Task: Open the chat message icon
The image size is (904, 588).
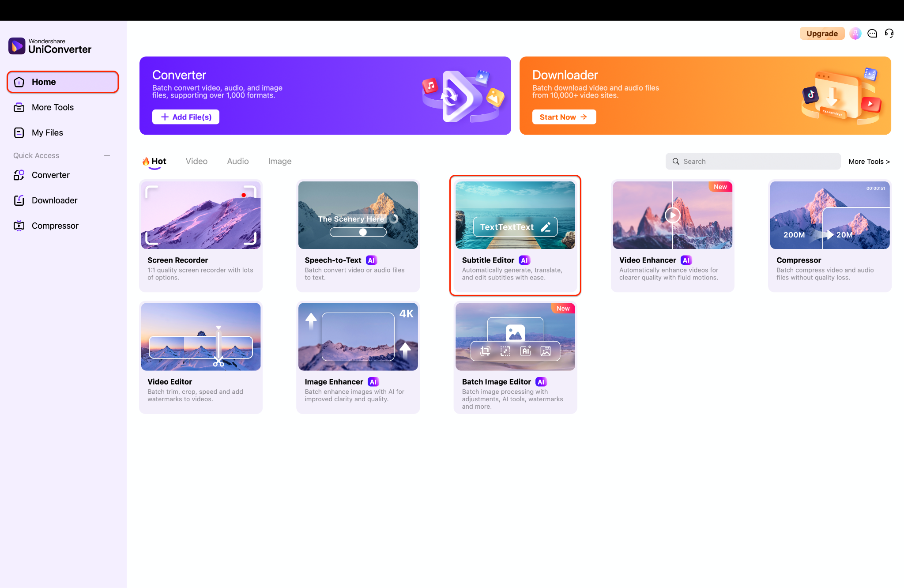Action: point(872,34)
